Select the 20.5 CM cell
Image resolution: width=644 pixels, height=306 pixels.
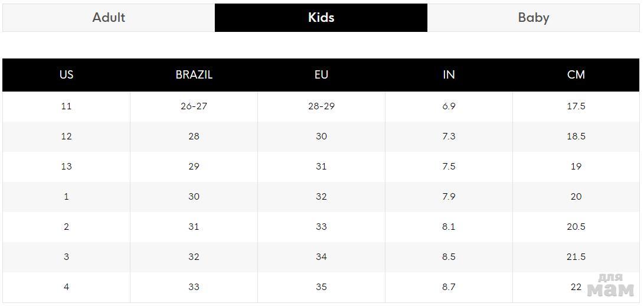[576, 227]
